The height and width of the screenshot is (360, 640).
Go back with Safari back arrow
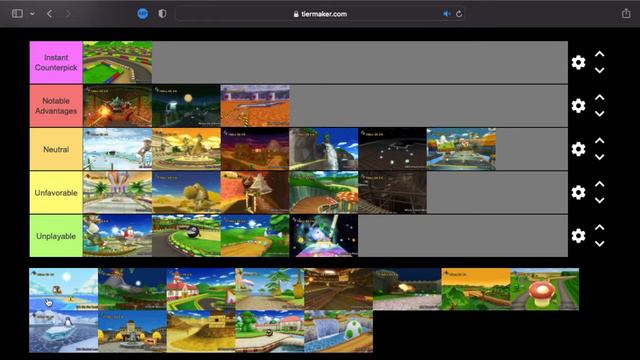coord(49,14)
